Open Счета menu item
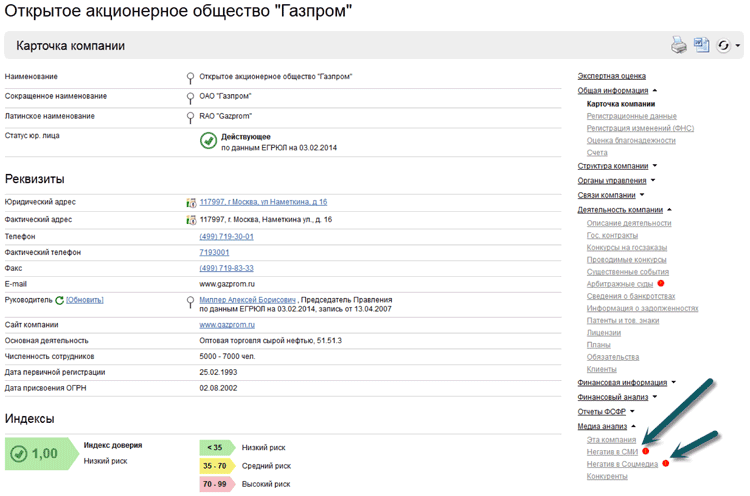 click(597, 153)
